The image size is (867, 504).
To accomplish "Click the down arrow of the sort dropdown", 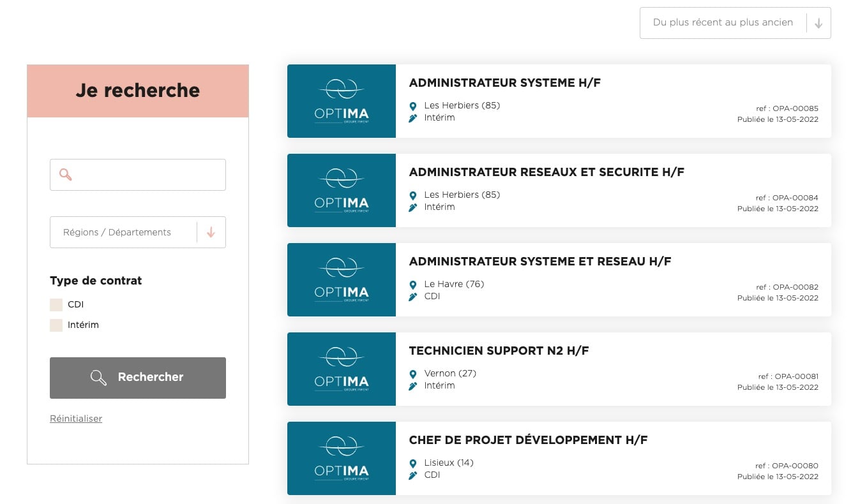I will point(818,24).
